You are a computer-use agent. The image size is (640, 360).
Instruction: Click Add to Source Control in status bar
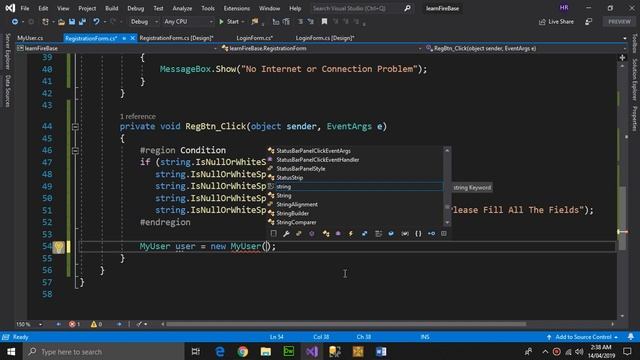tap(583, 337)
